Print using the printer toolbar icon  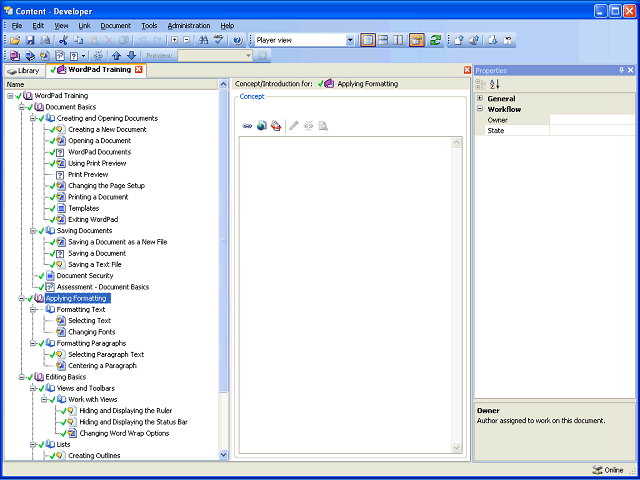(45, 40)
